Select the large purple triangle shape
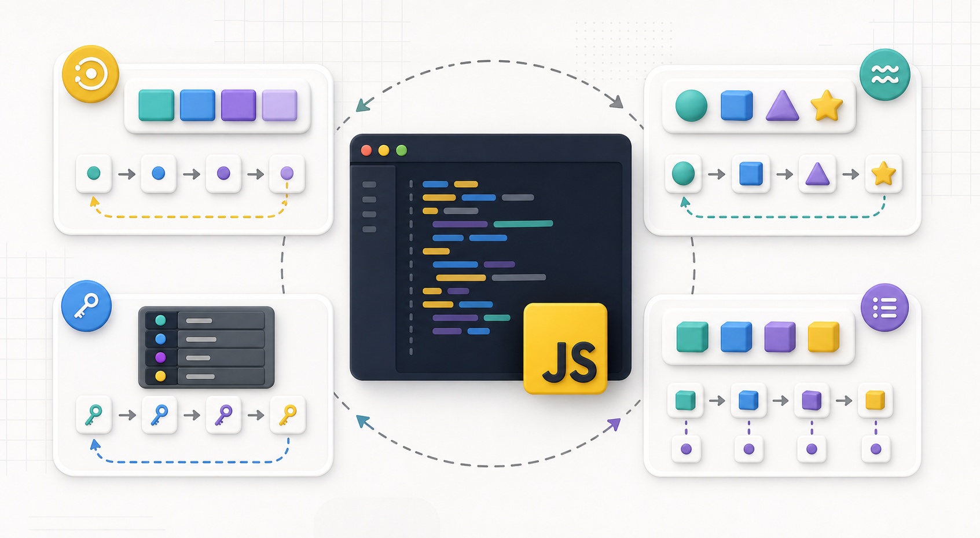980x538 pixels. 782,105
